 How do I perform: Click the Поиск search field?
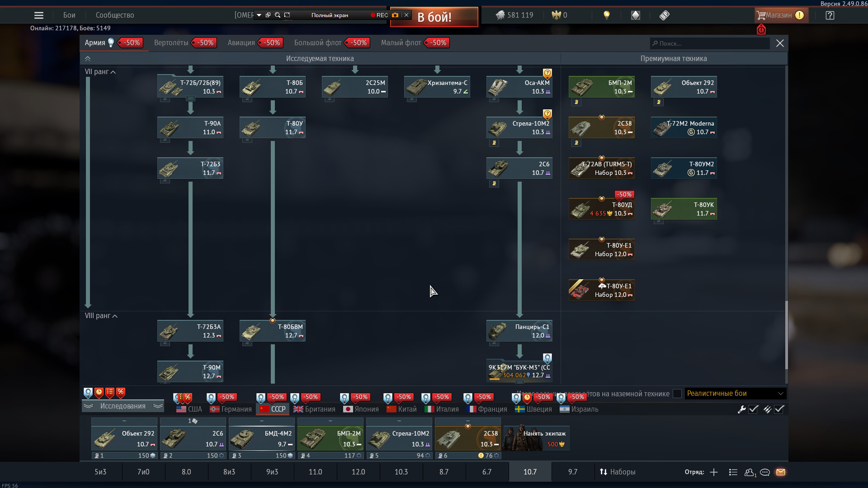pyautogui.click(x=710, y=43)
